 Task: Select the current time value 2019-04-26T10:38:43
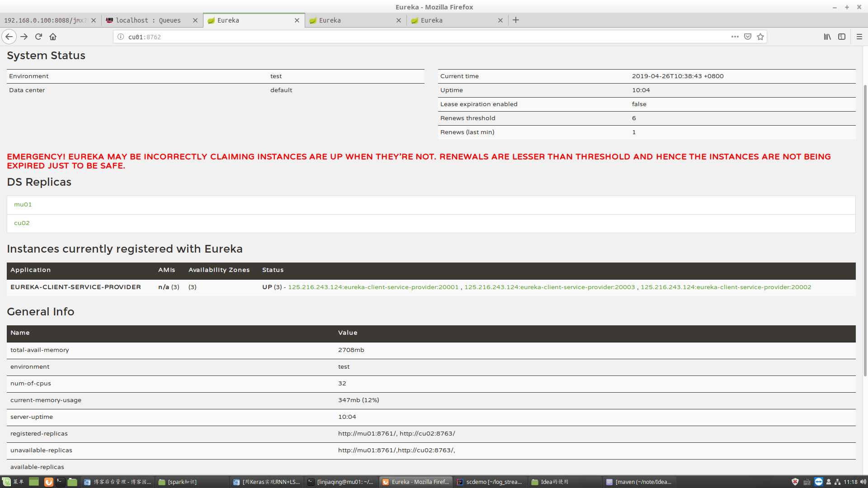pos(678,76)
